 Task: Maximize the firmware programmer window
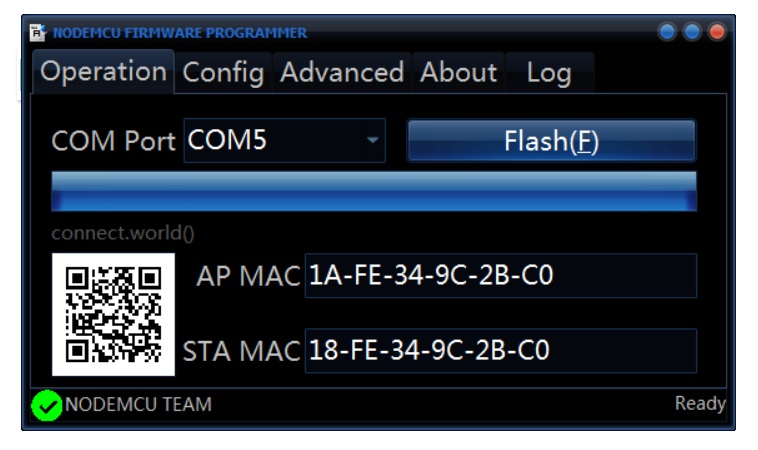pyautogui.click(x=692, y=32)
